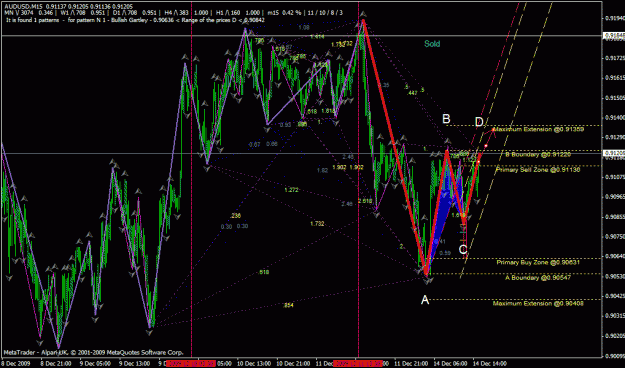Screen dimensions: 625x368
Task: Click the 2.618 ratio label
Action: click(x=365, y=201)
